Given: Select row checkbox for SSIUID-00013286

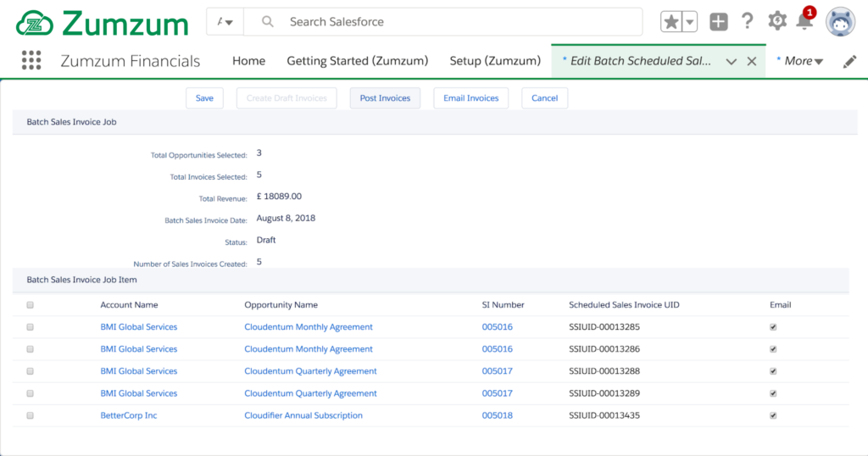Looking at the screenshot, I should pos(30,349).
